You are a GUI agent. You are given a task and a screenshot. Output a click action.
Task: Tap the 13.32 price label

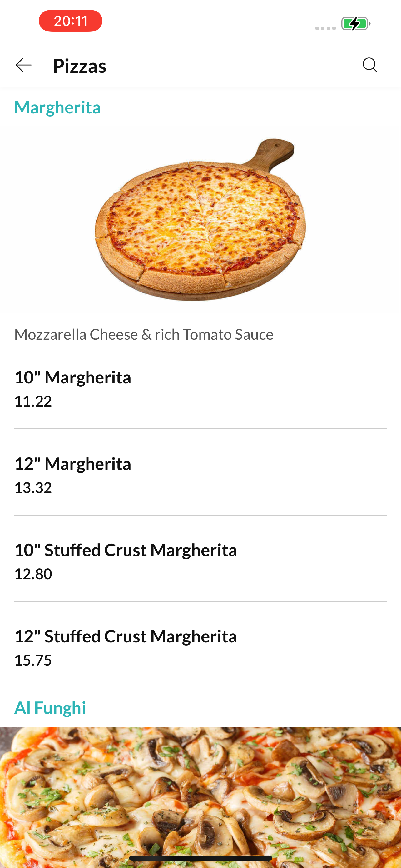click(33, 487)
